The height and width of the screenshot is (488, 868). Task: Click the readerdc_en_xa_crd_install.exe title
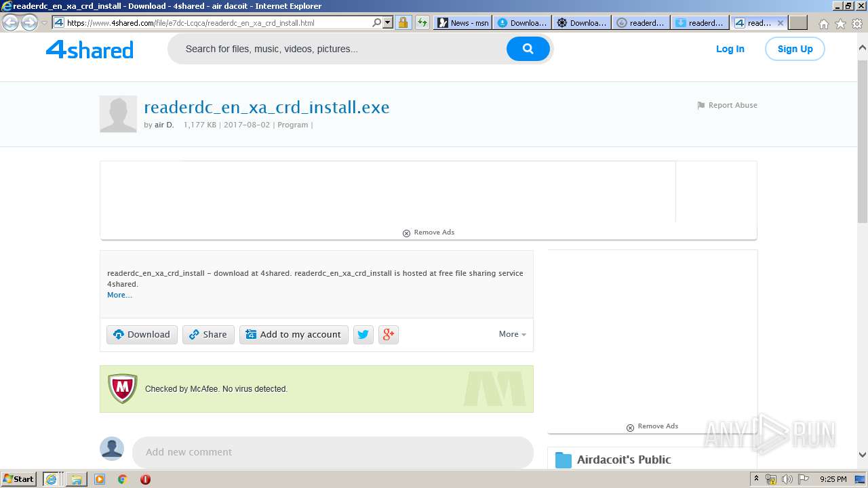(267, 107)
